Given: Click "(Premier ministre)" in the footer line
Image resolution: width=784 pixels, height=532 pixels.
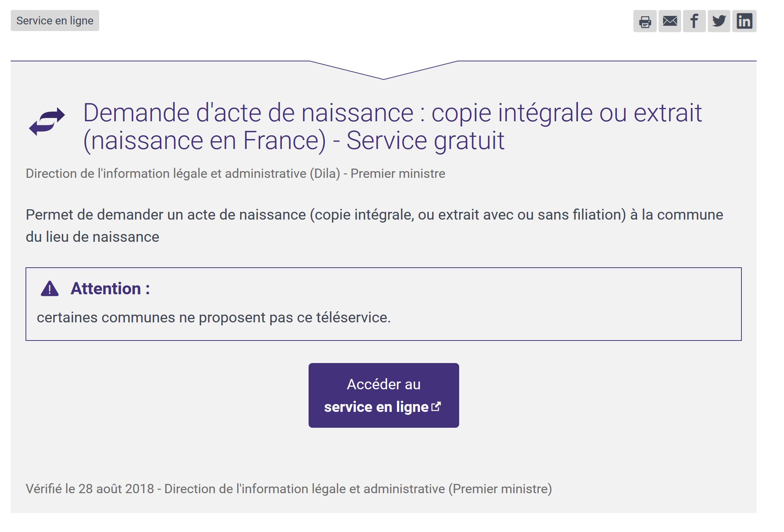Looking at the screenshot, I should tap(500, 489).
